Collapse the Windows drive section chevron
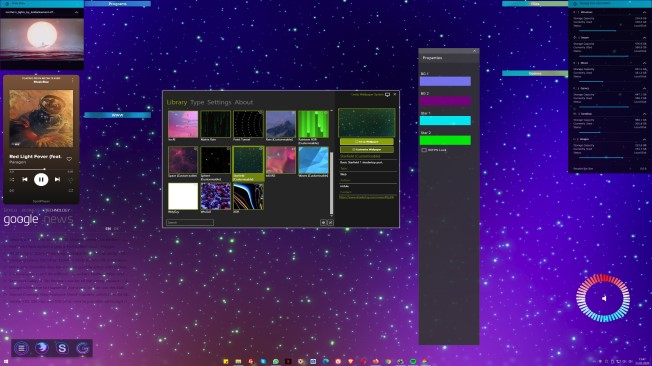 [x=644, y=12]
